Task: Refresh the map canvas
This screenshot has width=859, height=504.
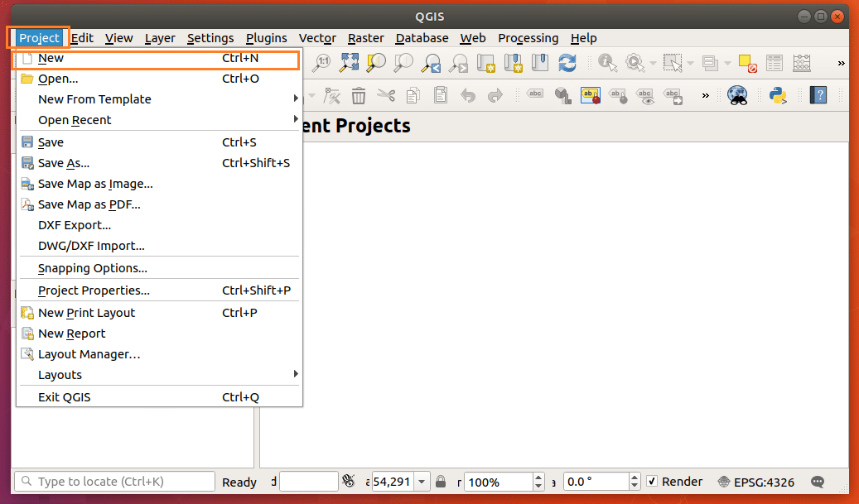Action: pos(567,63)
